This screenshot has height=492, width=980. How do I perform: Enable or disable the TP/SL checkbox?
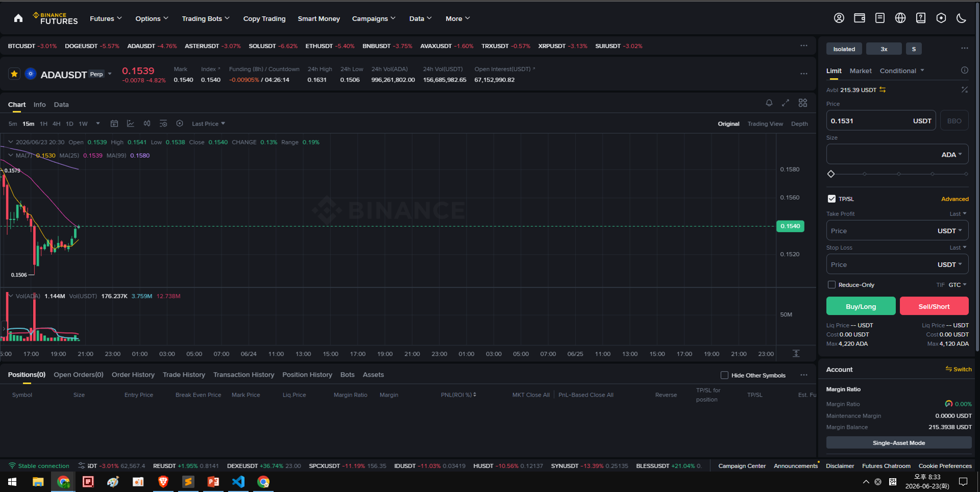pyautogui.click(x=832, y=199)
